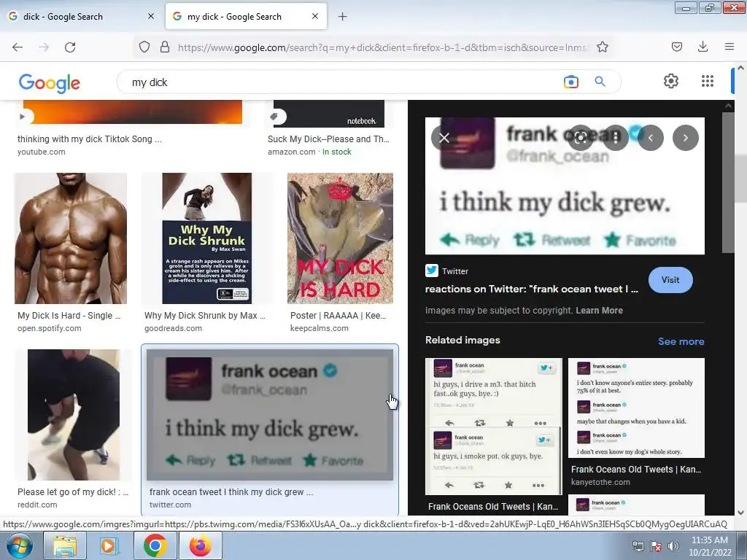The width and height of the screenshot is (747, 560).
Task: Open related image 'hi guys, i drive a m3'
Action: click(x=494, y=426)
